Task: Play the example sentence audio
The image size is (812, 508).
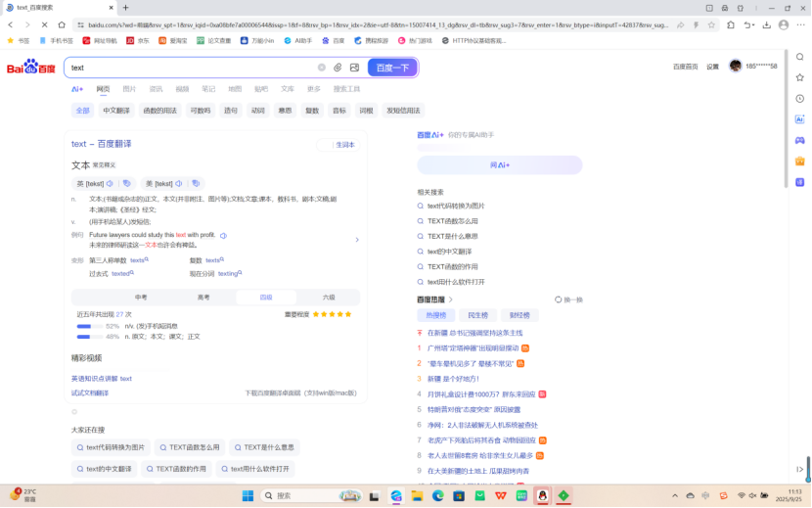Action: coord(224,235)
